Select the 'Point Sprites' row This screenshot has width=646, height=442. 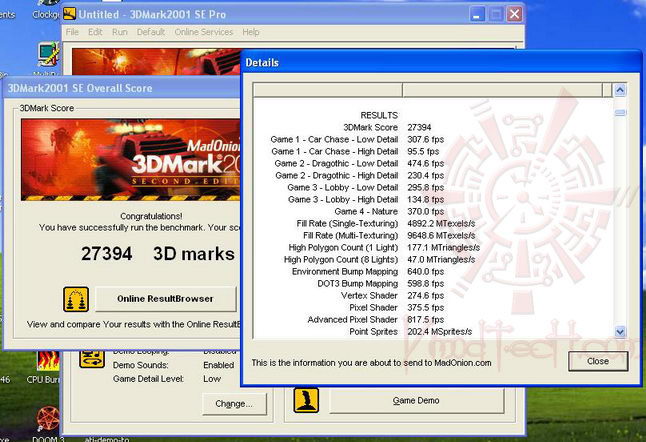(433, 332)
